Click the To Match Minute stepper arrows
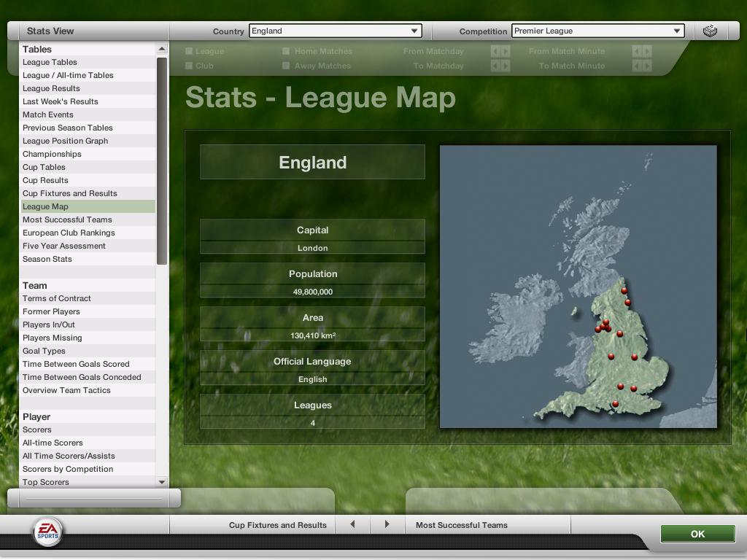 641,66
